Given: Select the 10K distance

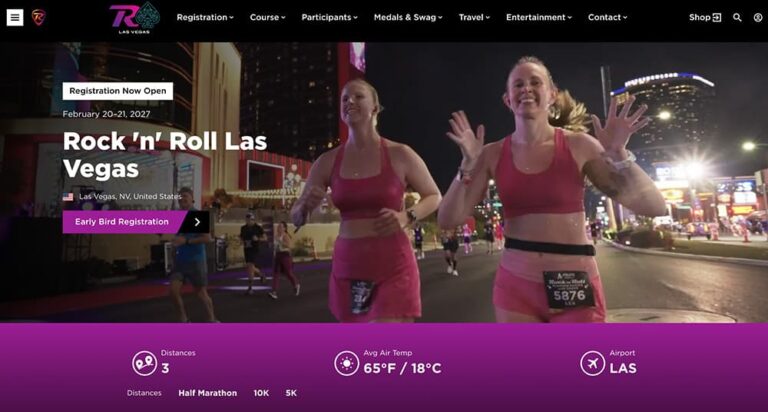Looking at the screenshot, I should pyautogui.click(x=261, y=393).
